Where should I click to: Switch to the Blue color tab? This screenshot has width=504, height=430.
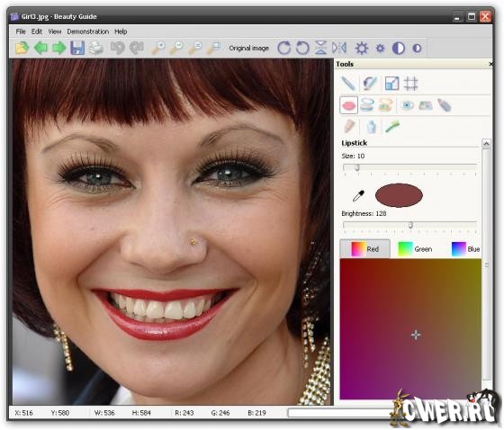(x=465, y=249)
